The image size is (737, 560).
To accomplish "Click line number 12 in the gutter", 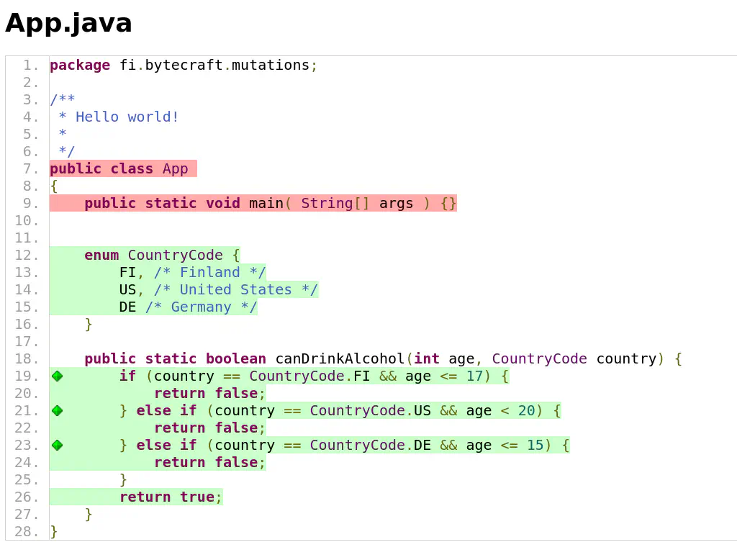I will tap(27, 256).
